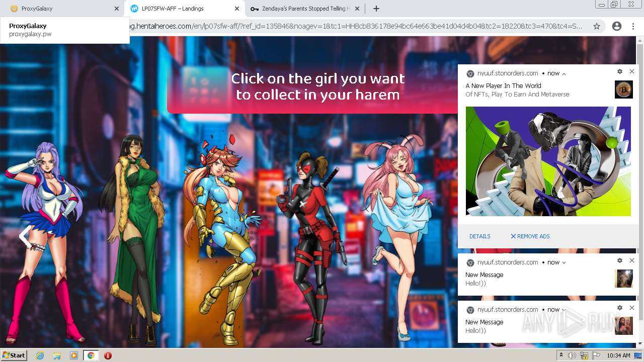Open settings gear of second New Message notification
644x362 pixels.
(x=620, y=308)
